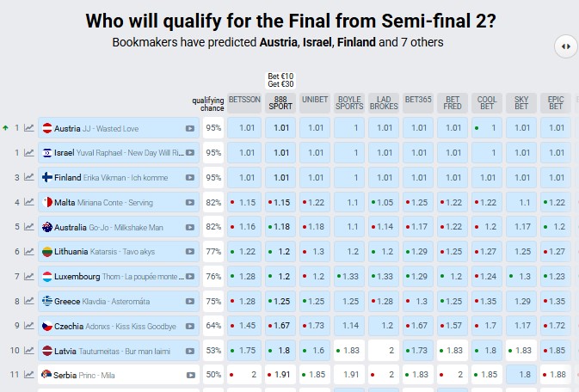Play Latvia Tautumeitas video button
Viewport: 579px width, 392px height.
(x=190, y=351)
